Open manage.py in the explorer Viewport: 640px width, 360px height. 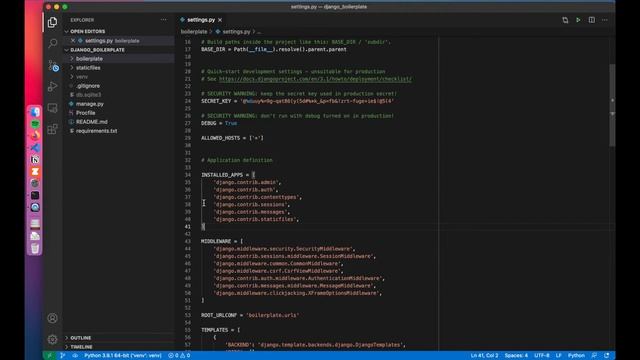pos(89,104)
